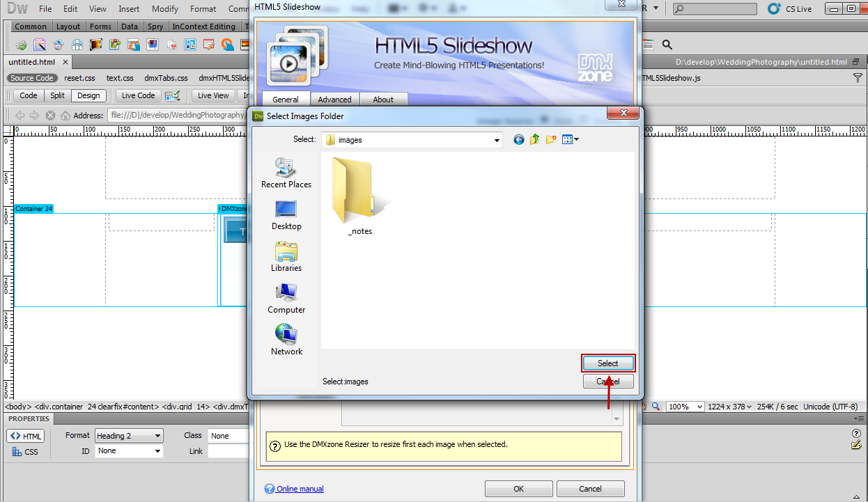Open text.css related file
The width and height of the screenshot is (868, 502).
120,79
